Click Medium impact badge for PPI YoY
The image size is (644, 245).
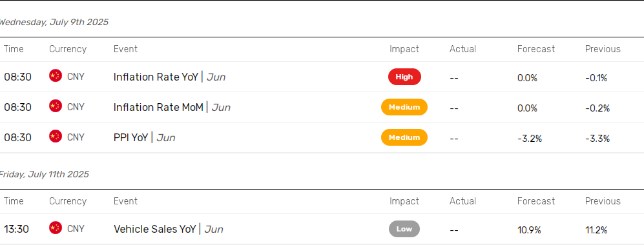point(404,137)
